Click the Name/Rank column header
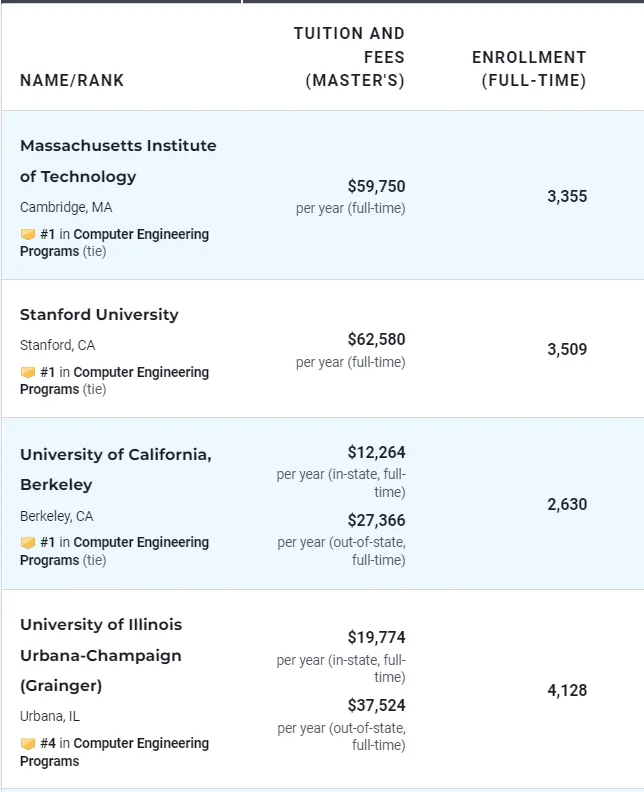644x792 pixels. 72,80
